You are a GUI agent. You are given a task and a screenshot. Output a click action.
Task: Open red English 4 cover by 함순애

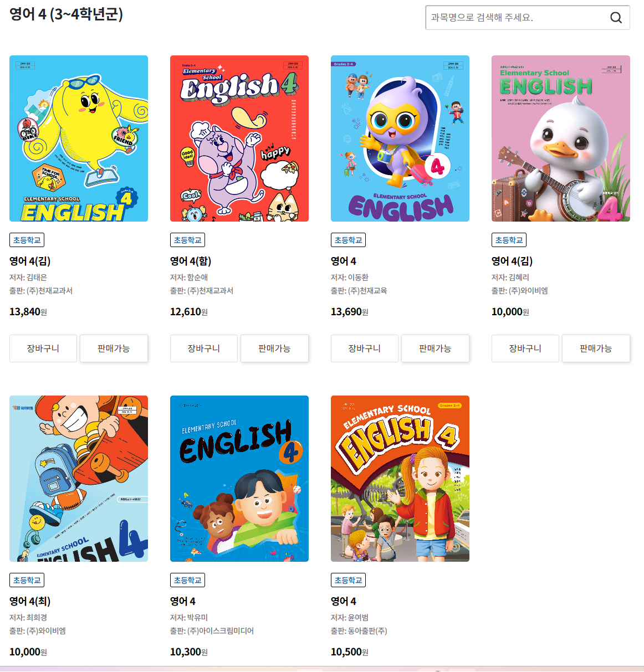tap(239, 138)
